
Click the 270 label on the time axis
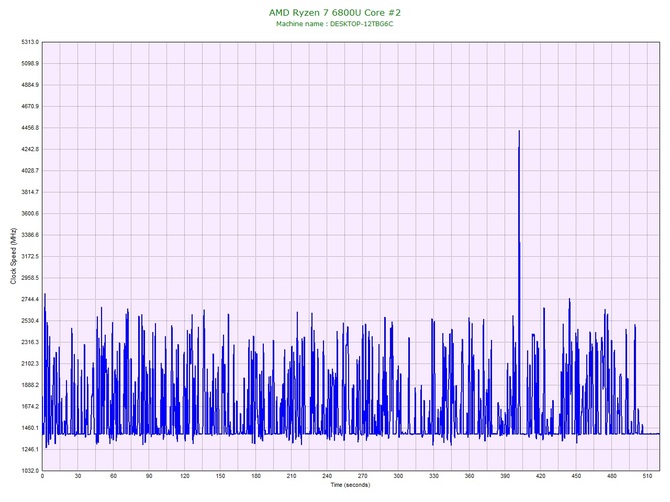[x=362, y=476]
